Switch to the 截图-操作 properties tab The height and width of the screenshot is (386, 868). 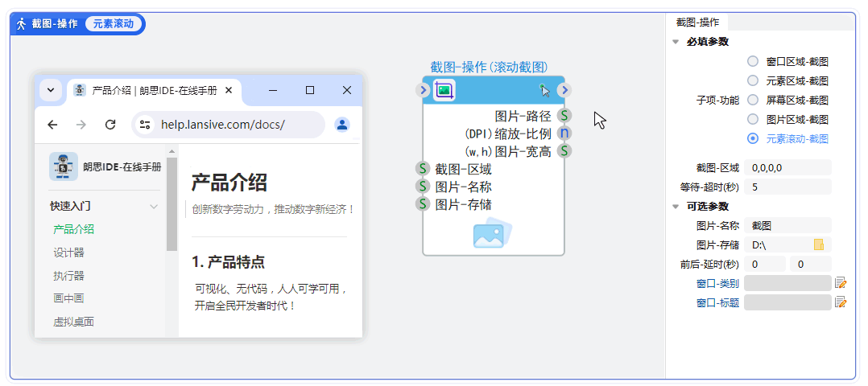coord(697,23)
